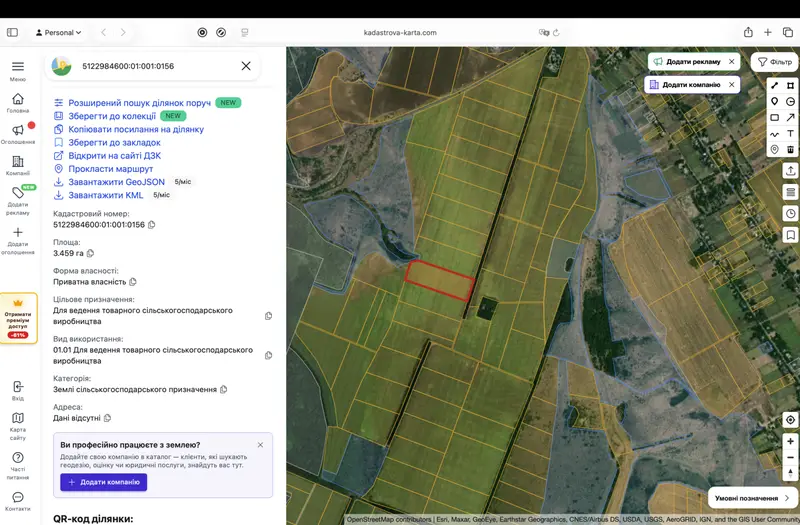Dismiss Ви професійно працюєте з землею card

pyautogui.click(x=260, y=445)
